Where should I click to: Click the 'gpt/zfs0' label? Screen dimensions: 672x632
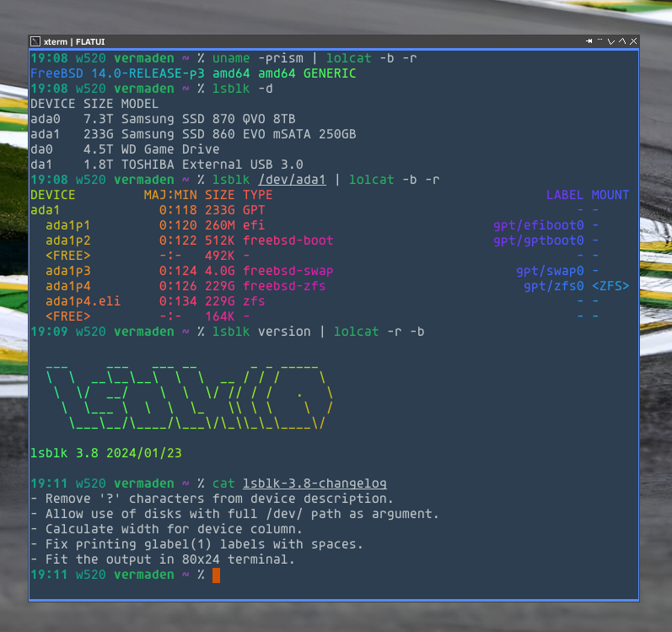[554, 286]
